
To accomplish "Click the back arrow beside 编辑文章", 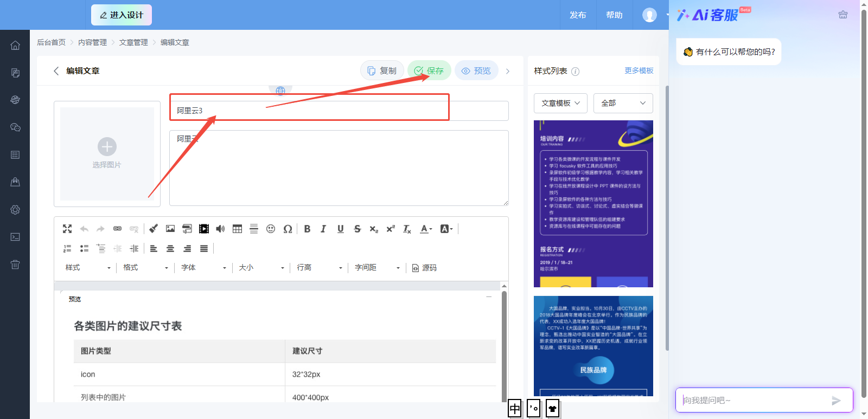I will tap(56, 71).
